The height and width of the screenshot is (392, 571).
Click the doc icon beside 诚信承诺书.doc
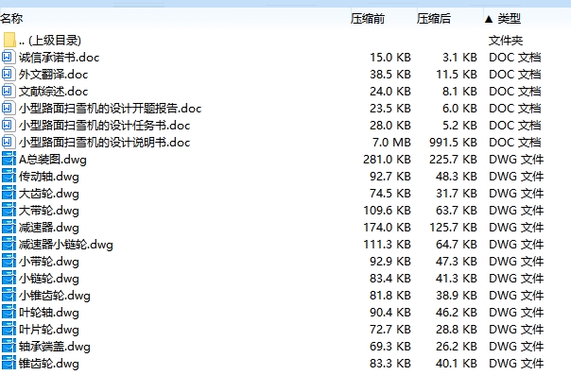tap(9, 57)
